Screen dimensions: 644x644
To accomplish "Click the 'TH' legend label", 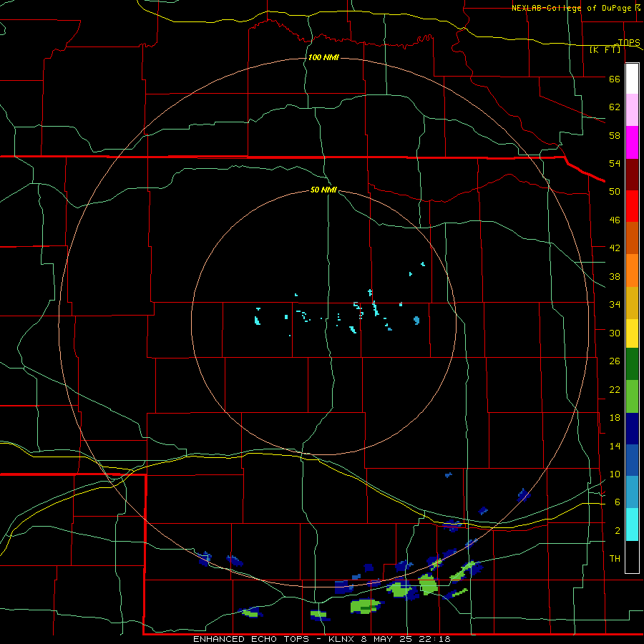I will pos(615,559).
